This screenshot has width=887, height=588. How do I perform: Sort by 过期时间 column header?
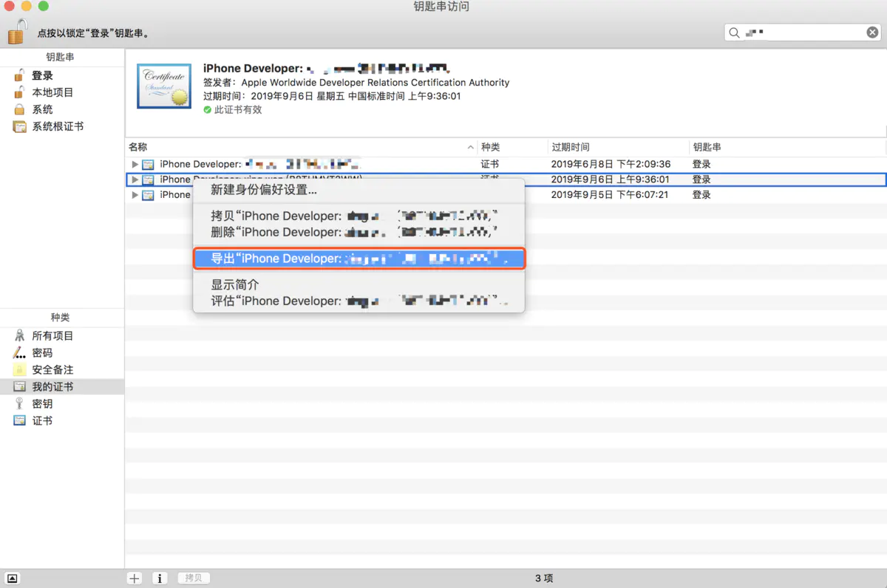[570, 147]
